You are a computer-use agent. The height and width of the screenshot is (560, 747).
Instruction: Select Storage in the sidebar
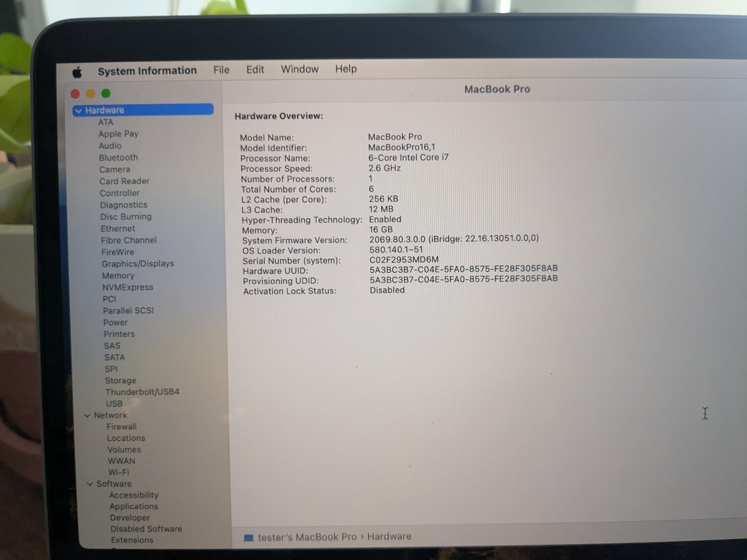pos(121,381)
